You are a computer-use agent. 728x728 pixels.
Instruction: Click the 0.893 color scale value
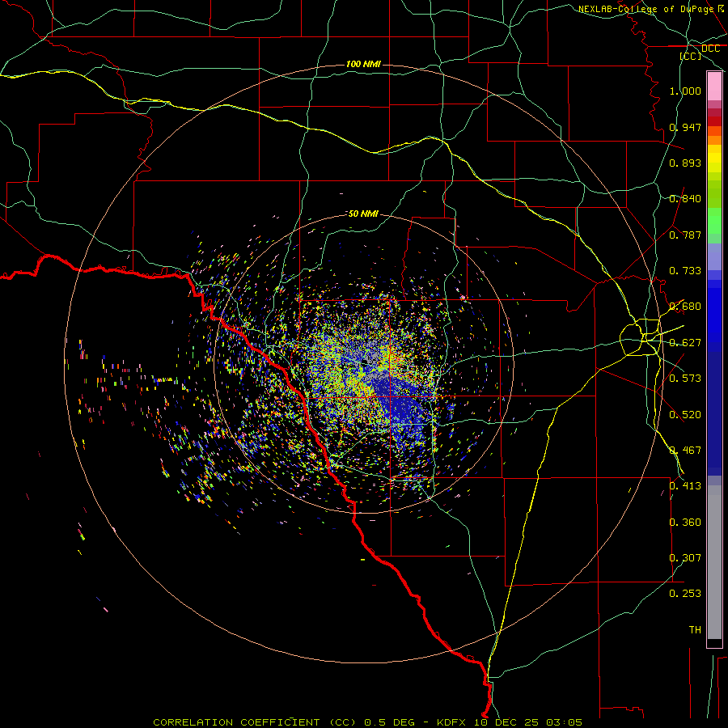685,163
